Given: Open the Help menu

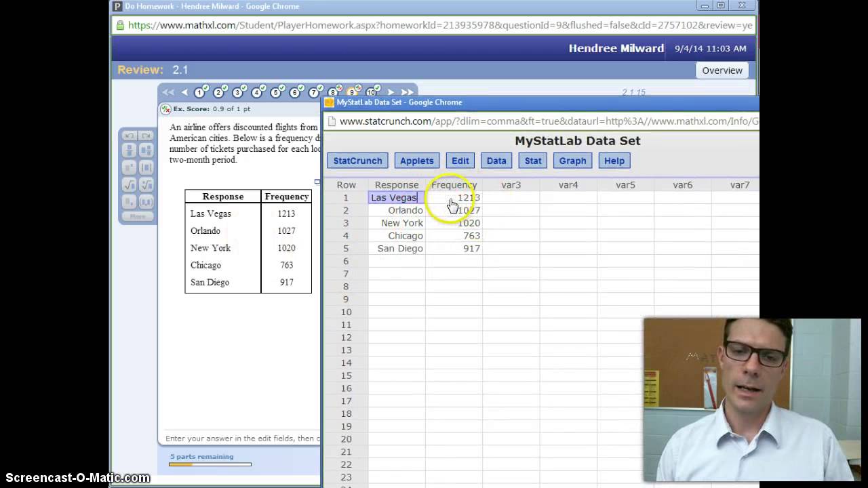Looking at the screenshot, I should [x=614, y=161].
